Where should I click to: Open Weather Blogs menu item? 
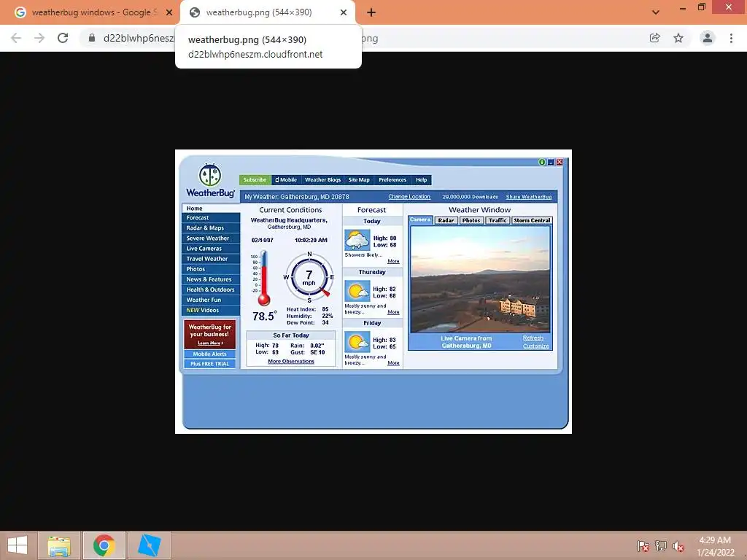(x=322, y=180)
